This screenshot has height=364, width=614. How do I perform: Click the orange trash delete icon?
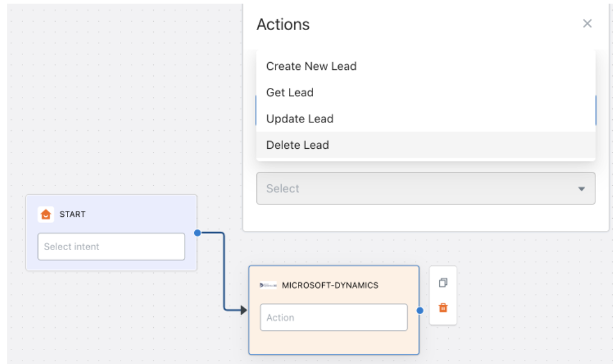click(x=443, y=308)
